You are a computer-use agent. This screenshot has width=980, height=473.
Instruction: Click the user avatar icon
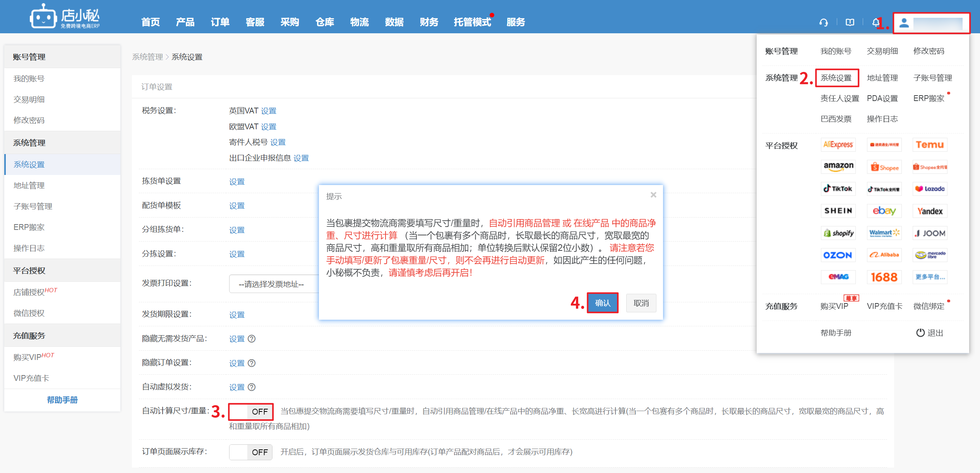tap(904, 23)
